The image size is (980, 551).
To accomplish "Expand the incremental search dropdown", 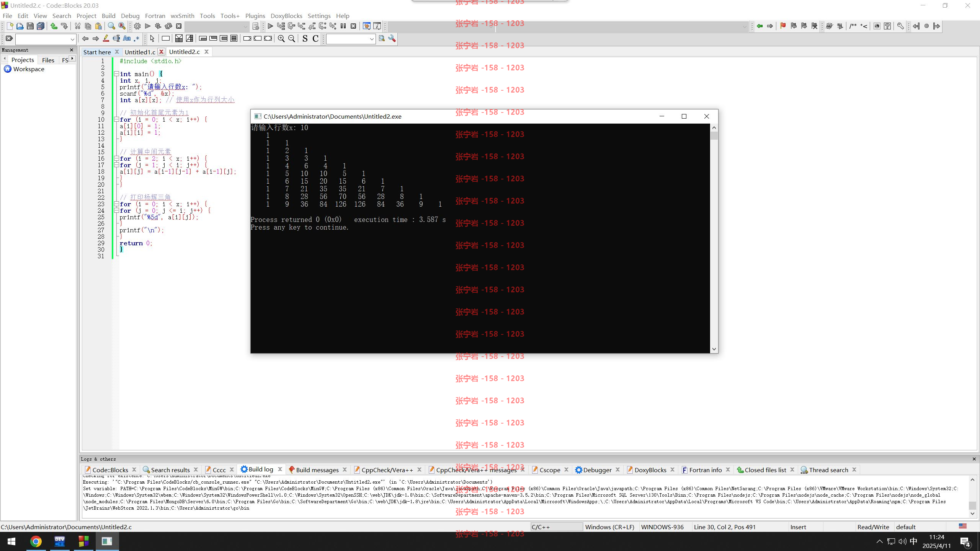I will pos(72,39).
